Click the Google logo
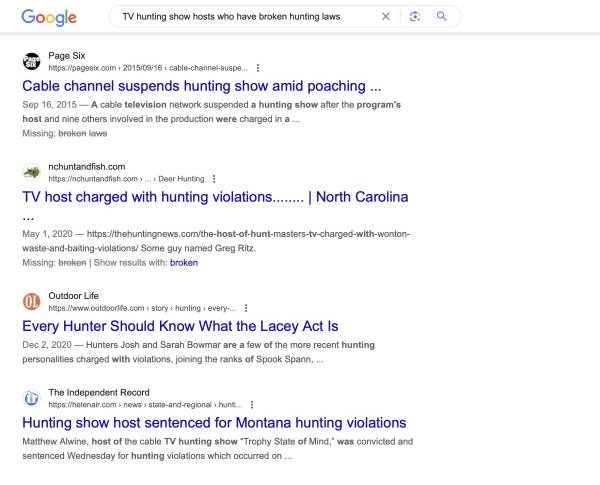The width and height of the screenshot is (600, 485). [x=49, y=17]
